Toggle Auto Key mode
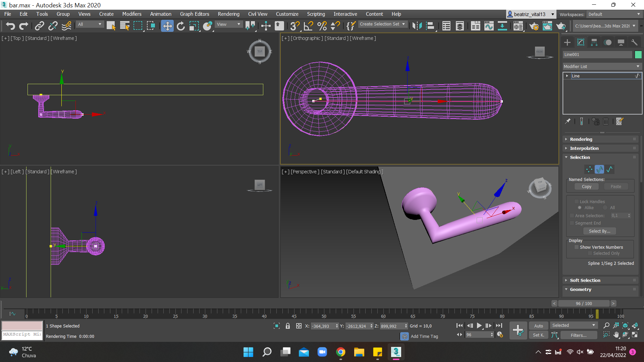This screenshot has width=644, height=362. click(x=538, y=326)
